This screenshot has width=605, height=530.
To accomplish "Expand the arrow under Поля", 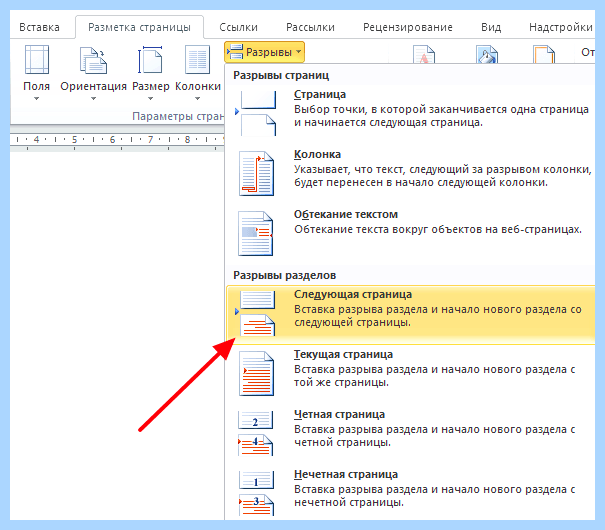I will coord(36,99).
